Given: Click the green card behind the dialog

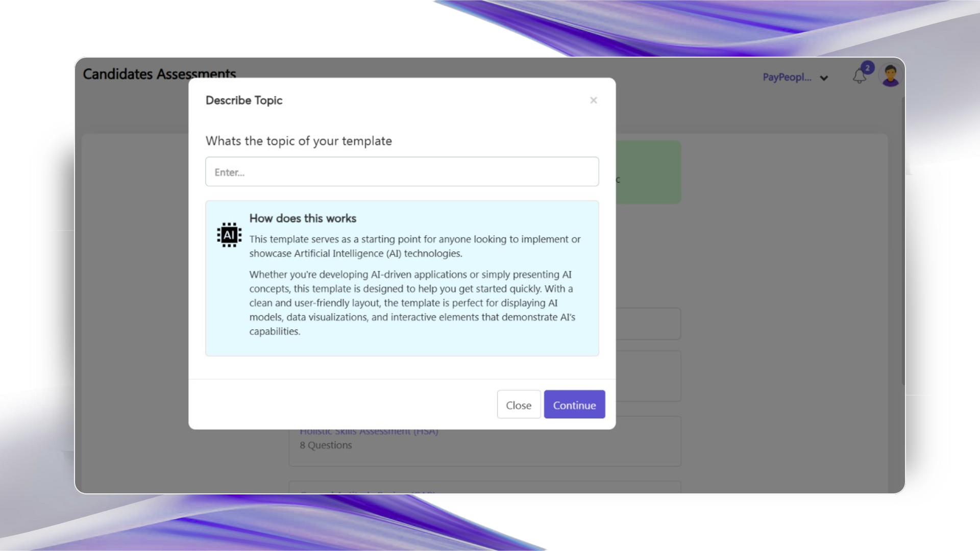Looking at the screenshot, I should [x=648, y=172].
